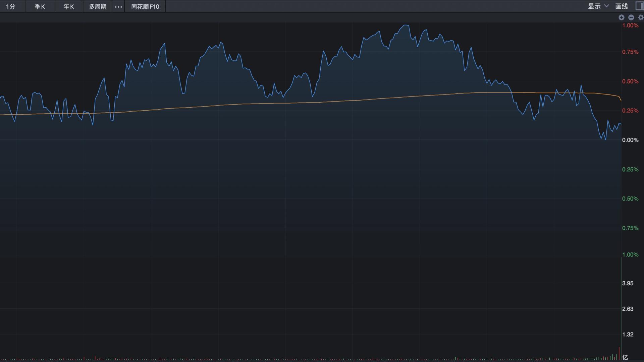The width and height of the screenshot is (644, 362).
Task: Click the chevron next to 显示
Action: [x=606, y=6]
